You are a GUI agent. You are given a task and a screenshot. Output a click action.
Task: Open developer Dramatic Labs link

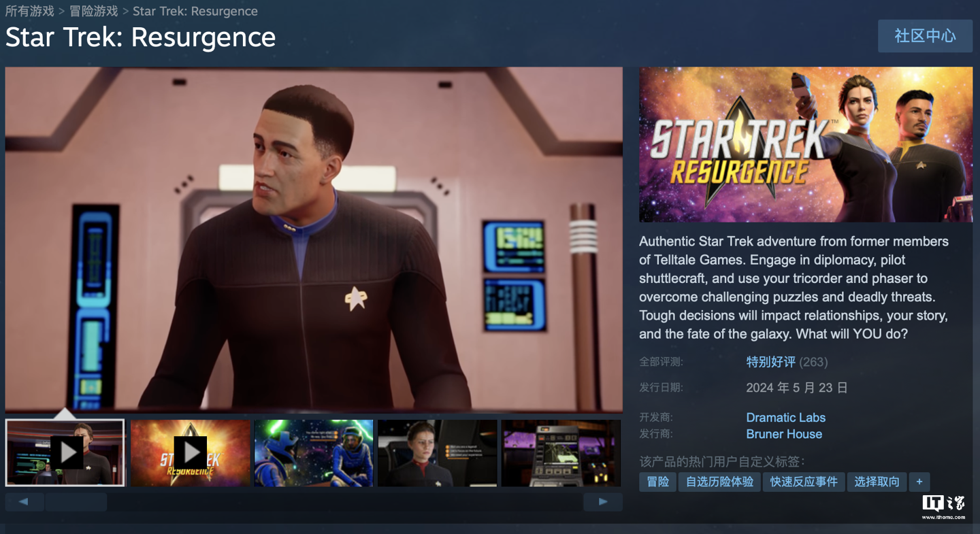click(786, 418)
